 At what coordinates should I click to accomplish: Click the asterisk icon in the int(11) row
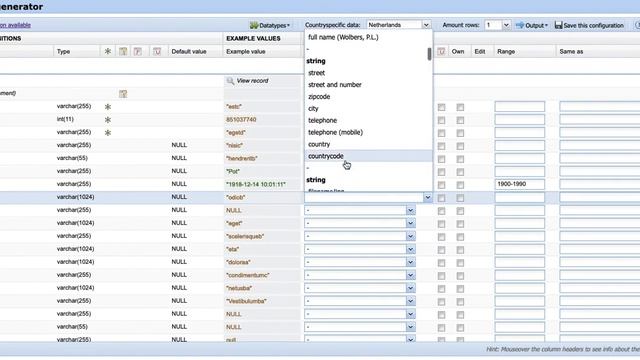(108, 120)
